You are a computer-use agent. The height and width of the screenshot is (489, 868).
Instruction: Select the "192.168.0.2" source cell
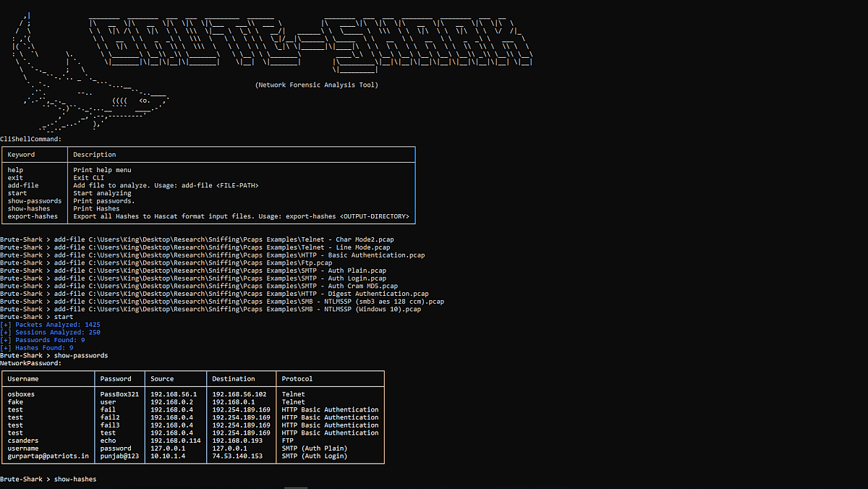(171, 401)
